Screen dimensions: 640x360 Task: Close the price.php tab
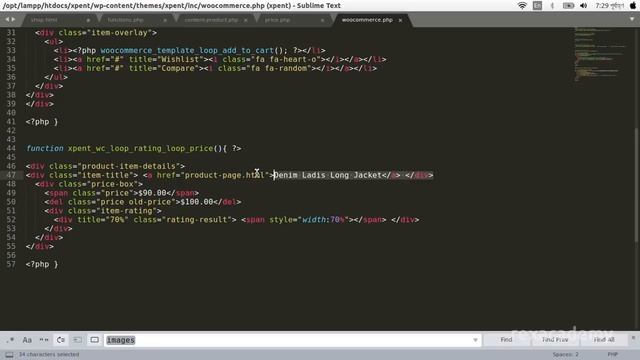tap(322, 20)
